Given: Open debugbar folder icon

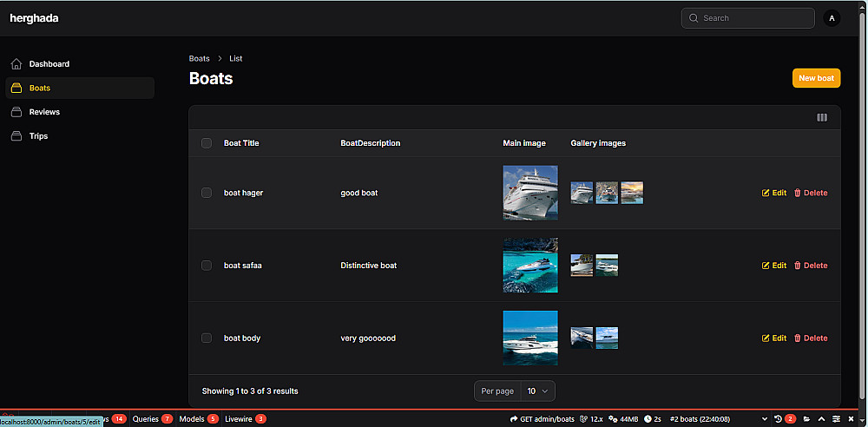Looking at the screenshot, I should (807, 418).
